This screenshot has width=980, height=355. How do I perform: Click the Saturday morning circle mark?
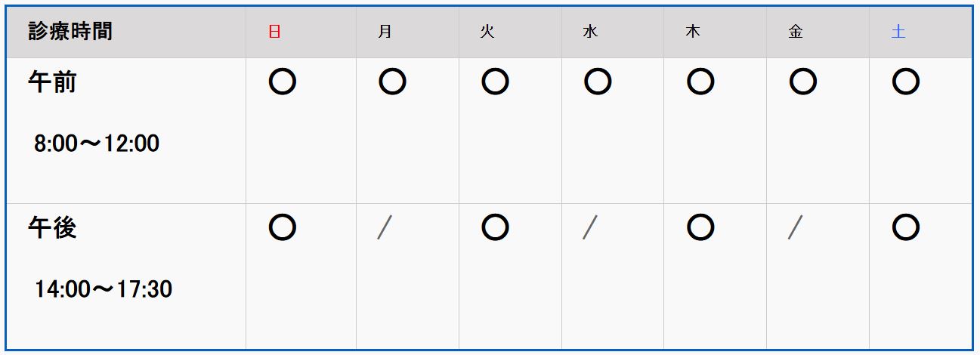(905, 82)
